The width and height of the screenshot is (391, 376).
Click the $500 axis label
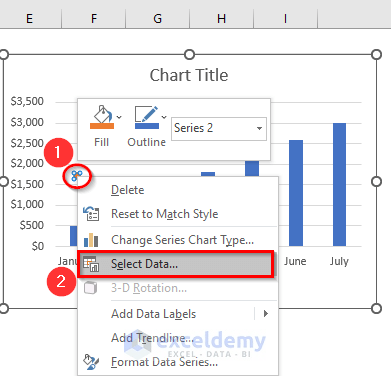point(32,225)
